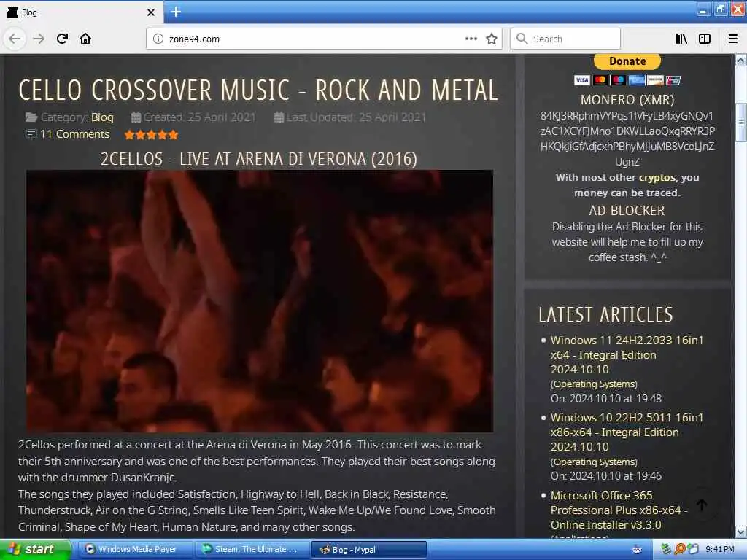Image resolution: width=747 pixels, height=560 pixels.
Task: Click the page scrollbar up arrow
Action: click(741, 60)
